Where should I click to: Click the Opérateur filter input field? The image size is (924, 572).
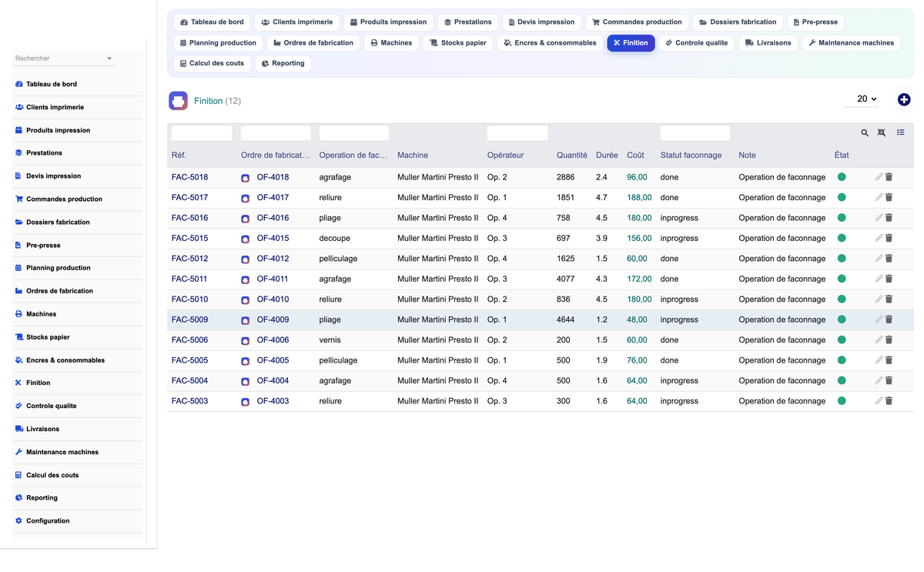click(x=517, y=133)
